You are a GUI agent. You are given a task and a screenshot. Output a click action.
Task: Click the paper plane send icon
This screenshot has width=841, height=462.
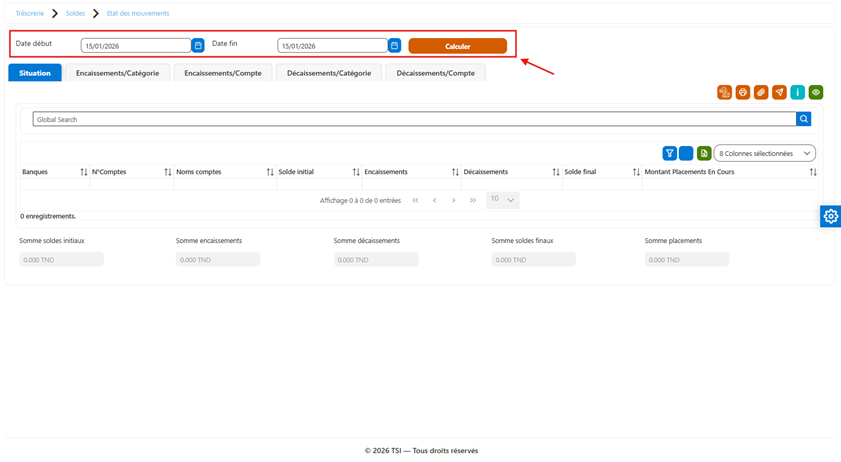[x=779, y=92]
